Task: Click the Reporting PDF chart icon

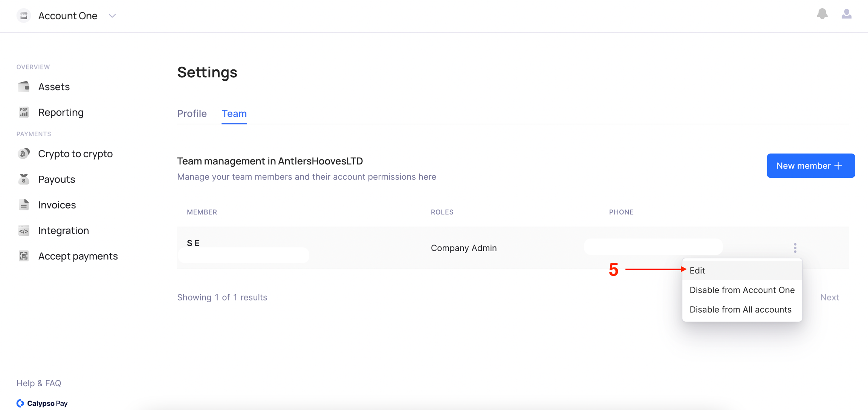Action: [24, 112]
